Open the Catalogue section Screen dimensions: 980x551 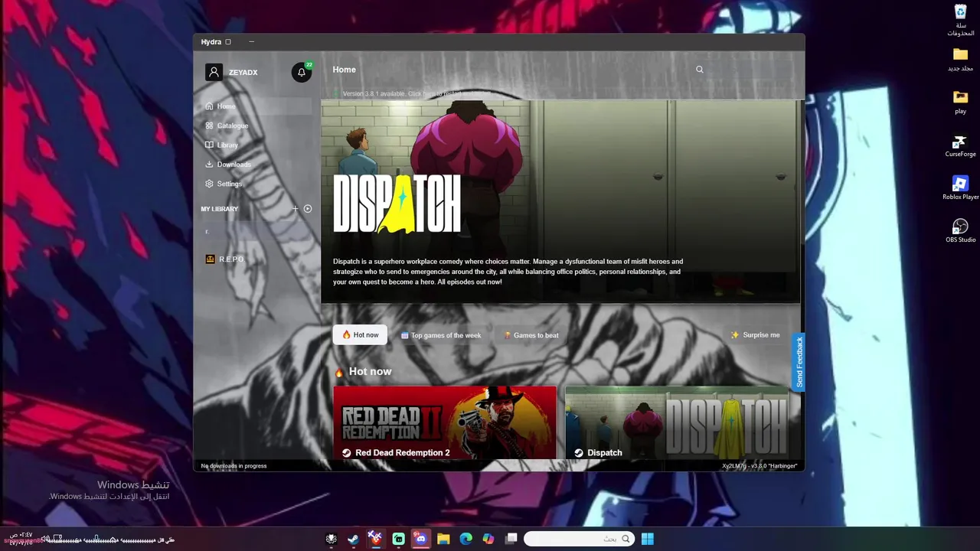coord(256,126)
